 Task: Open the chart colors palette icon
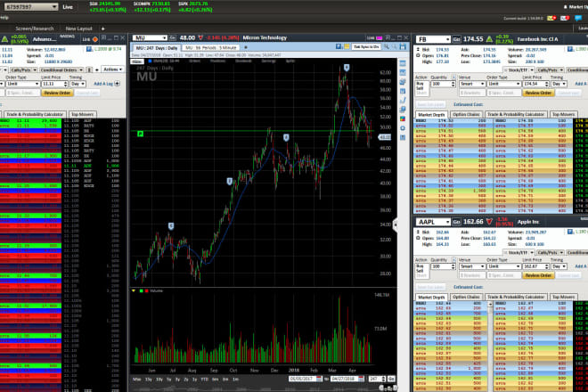403,118
